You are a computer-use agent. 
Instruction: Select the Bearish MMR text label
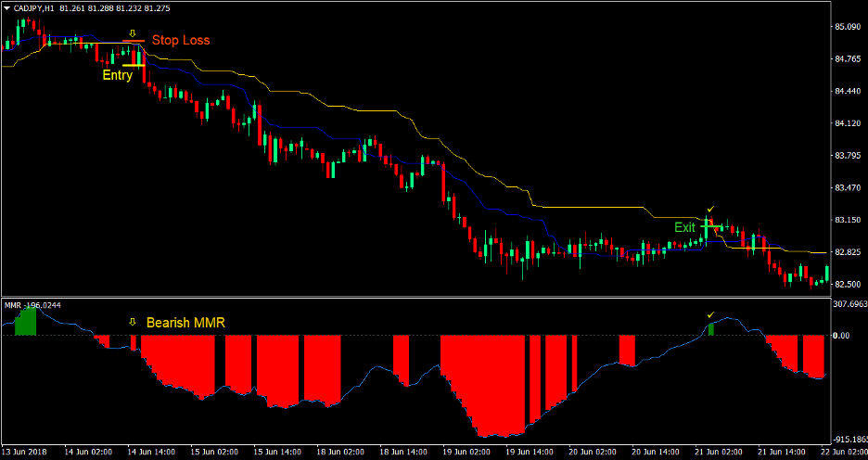[185, 322]
